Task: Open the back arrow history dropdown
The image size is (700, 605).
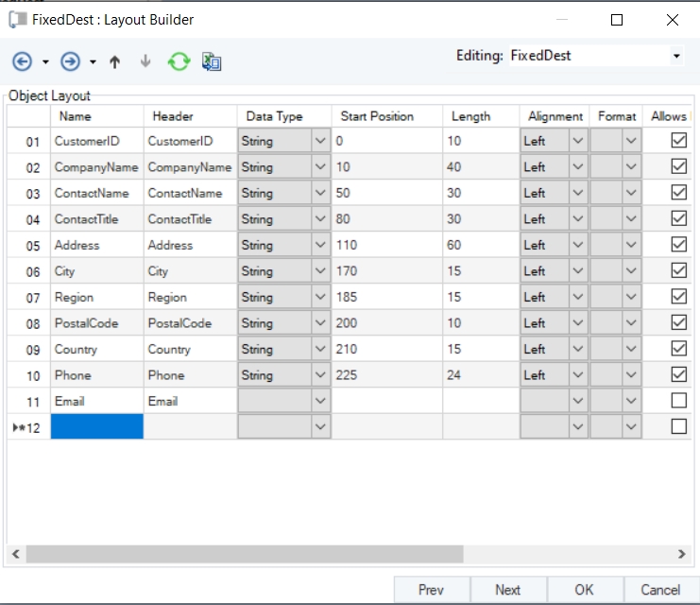Action: coord(45,62)
